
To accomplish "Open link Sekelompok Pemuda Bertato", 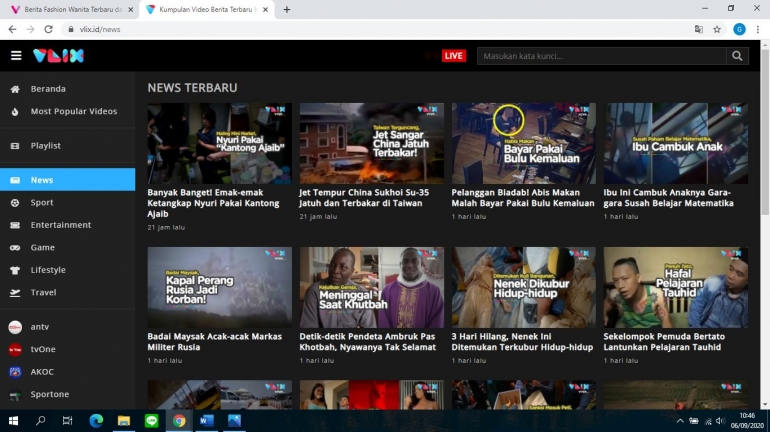I will coord(664,342).
